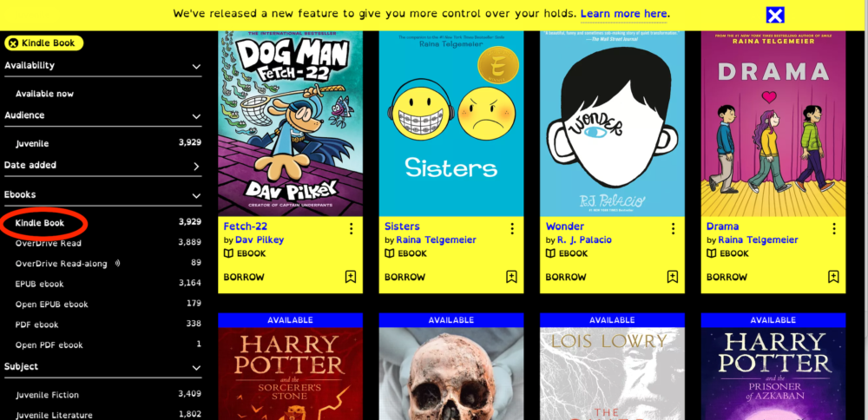868x420 pixels.
Task: Add Drama to wish list with the bookmark icon
Action: pyautogui.click(x=833, y=277)
